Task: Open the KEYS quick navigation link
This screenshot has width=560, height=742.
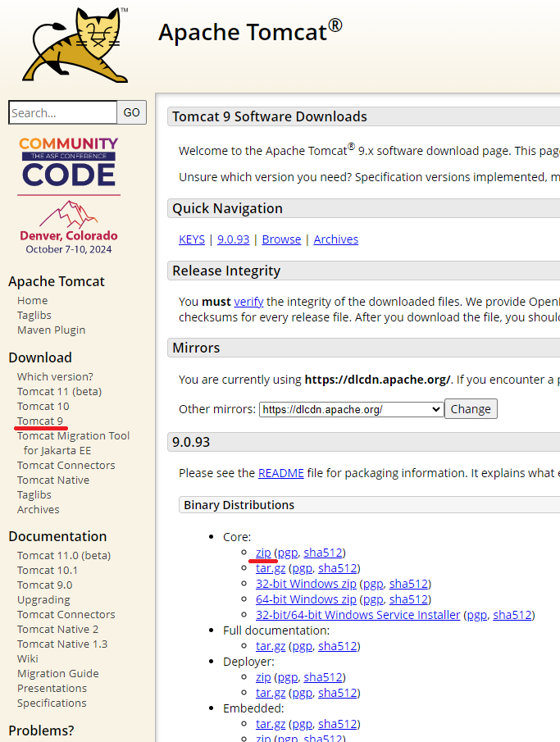Action: 192,239
